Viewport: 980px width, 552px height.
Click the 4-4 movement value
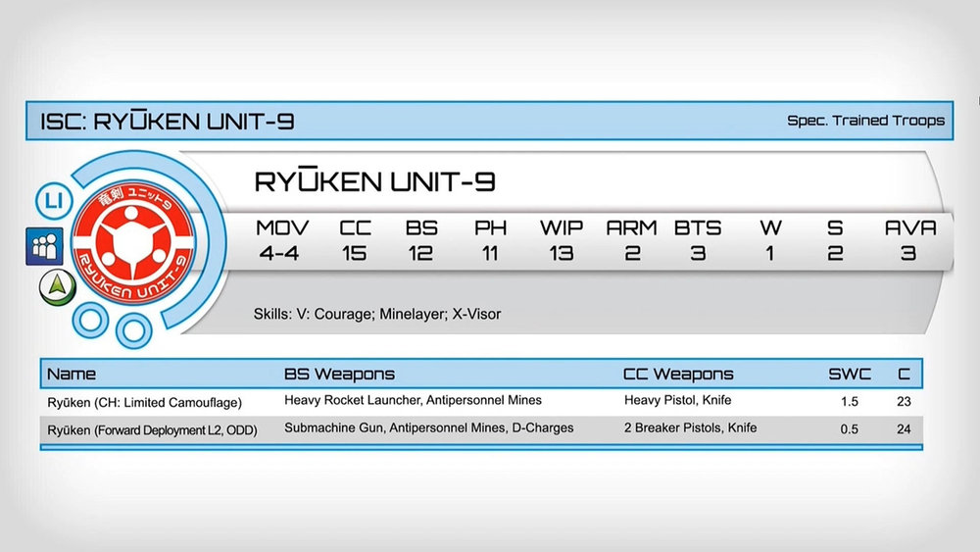point(279,253)
